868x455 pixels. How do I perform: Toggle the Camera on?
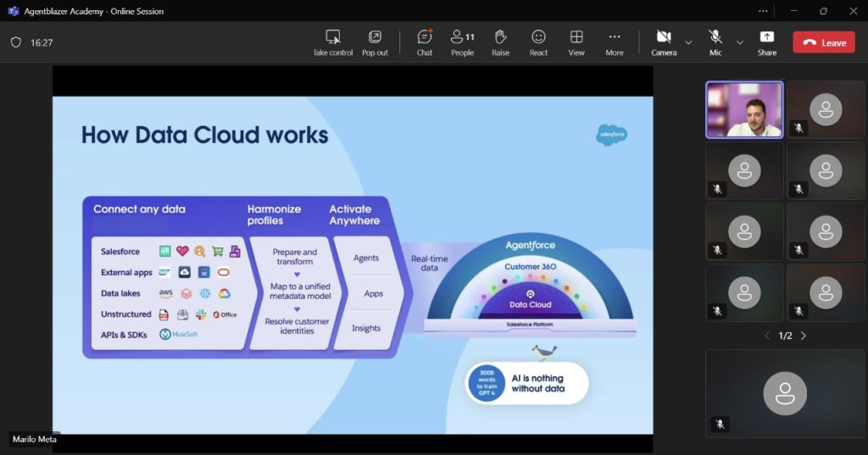tap(664, 42)
